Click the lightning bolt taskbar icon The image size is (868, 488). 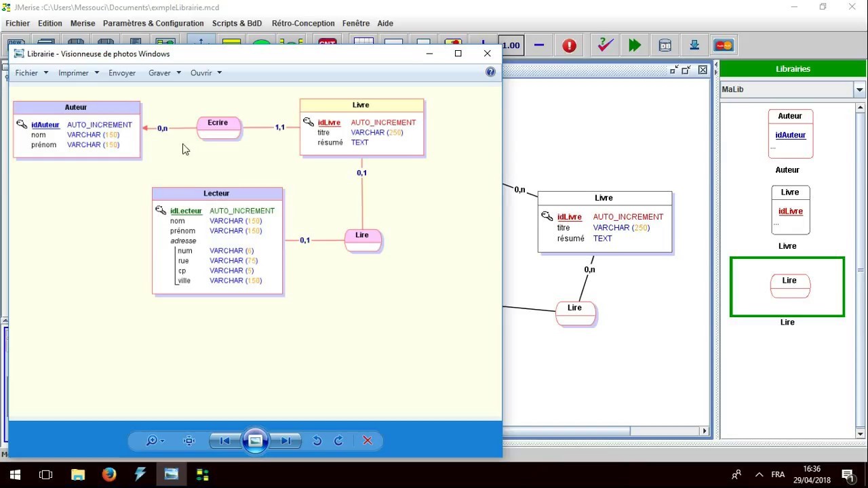click(x=140, y=474)
